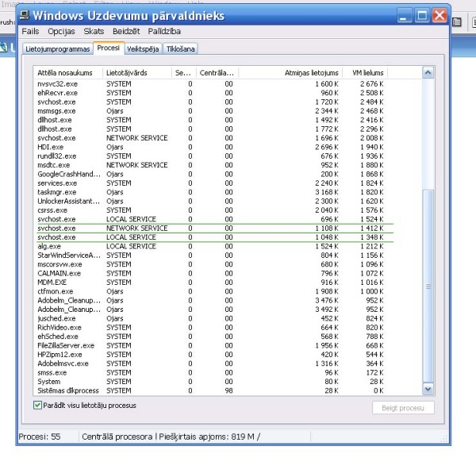Close the Task Manager window
This screenshot has width=476, height=473.
click(x=440, y=15)
